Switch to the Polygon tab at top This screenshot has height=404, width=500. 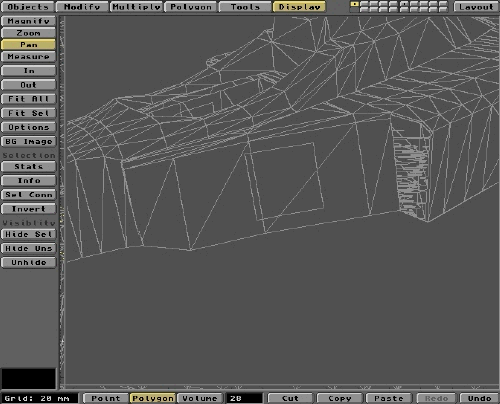click(191, 7)
